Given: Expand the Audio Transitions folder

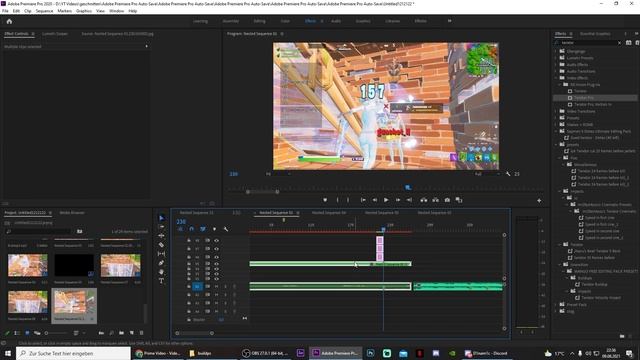Looking at the screenshot, I should [x=556, y=71].
